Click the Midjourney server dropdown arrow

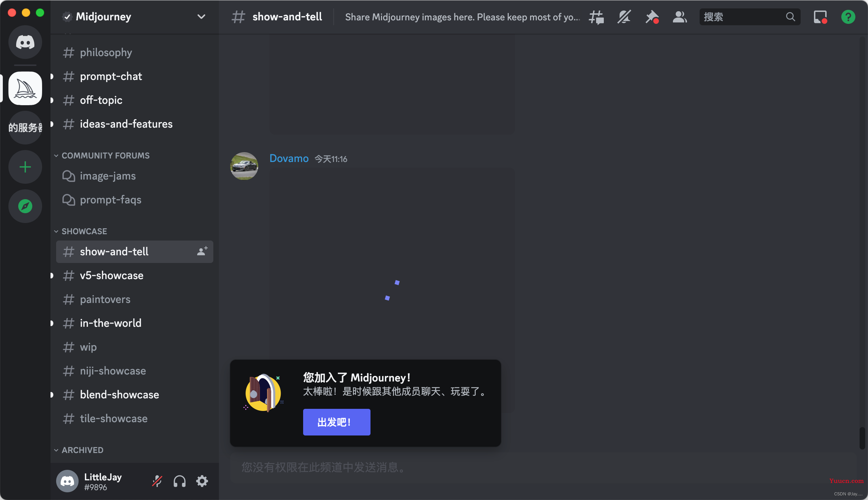click(202, 16)
